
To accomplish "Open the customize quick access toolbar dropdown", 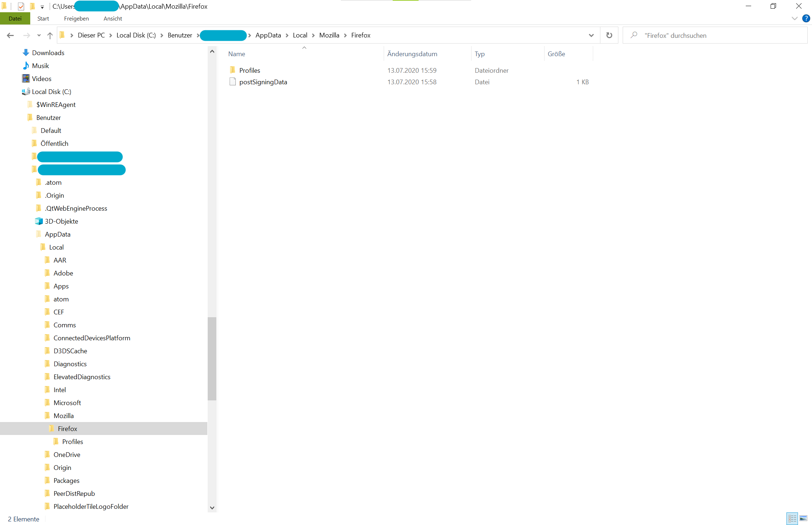I will coord(42,7).
